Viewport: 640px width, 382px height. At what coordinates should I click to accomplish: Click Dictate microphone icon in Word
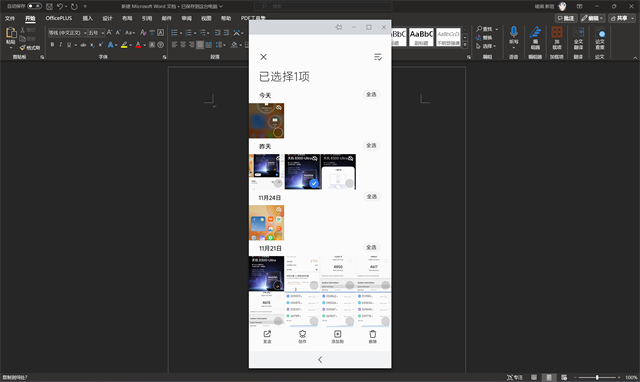513,32
